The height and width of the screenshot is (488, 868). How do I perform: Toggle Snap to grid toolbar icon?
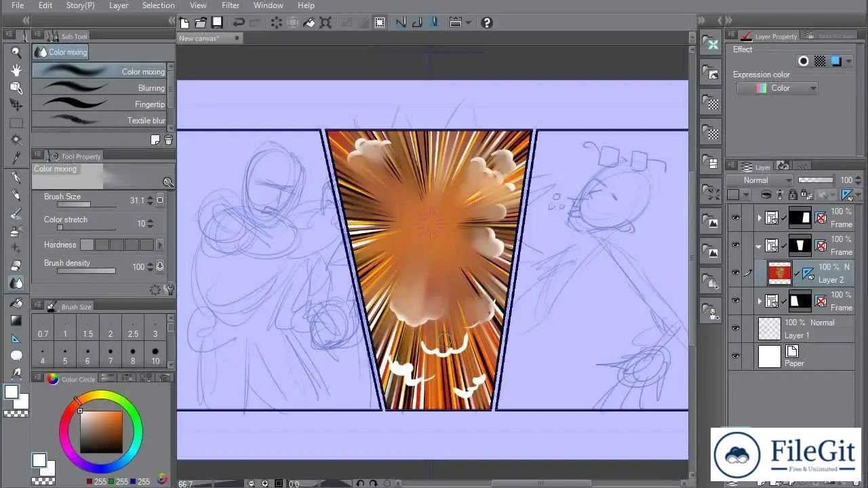pos(434,22)
